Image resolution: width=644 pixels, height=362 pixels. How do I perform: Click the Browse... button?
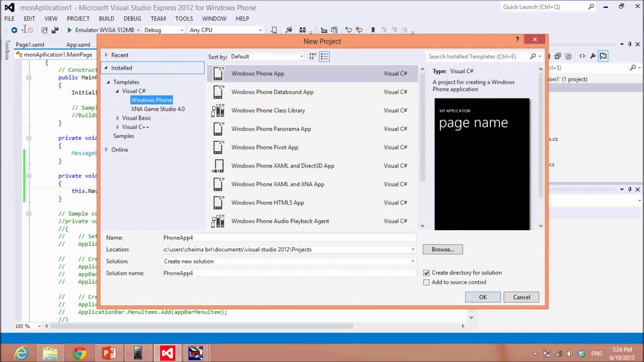(x=443, y=249)
